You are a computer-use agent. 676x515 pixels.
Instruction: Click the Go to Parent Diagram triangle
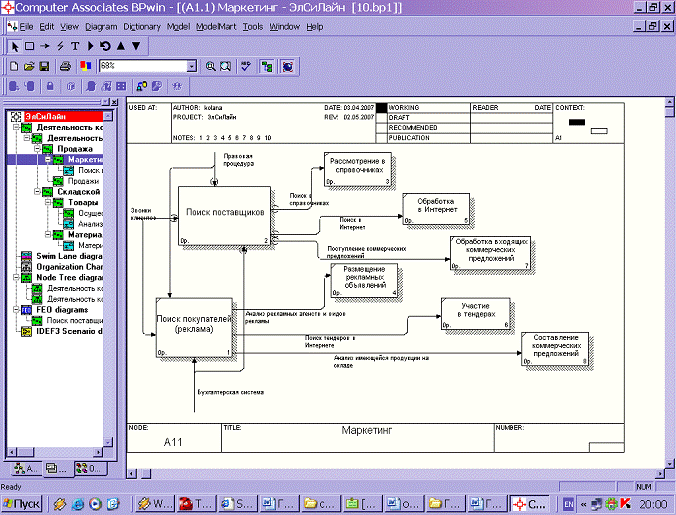[122, 46]
